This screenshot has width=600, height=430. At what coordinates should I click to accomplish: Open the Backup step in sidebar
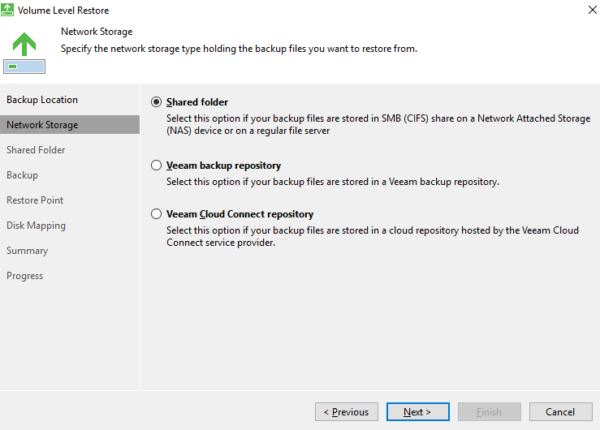click(x=22, y=175)
